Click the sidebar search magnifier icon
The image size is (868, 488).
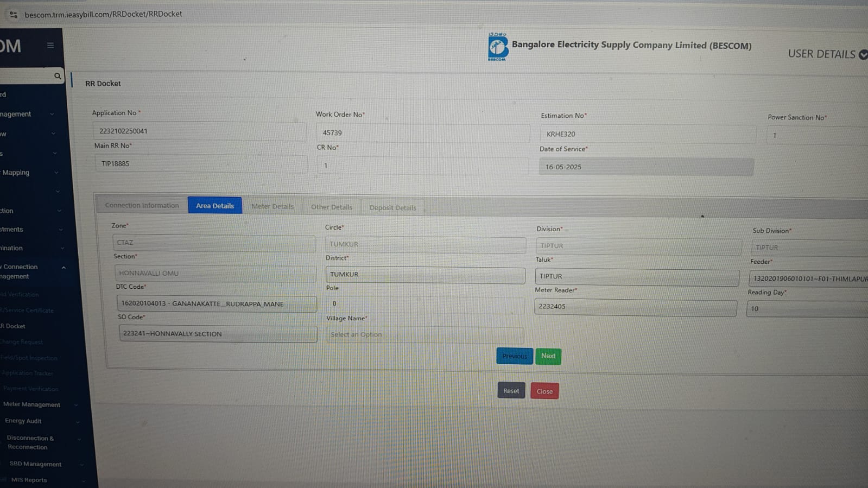58,76
